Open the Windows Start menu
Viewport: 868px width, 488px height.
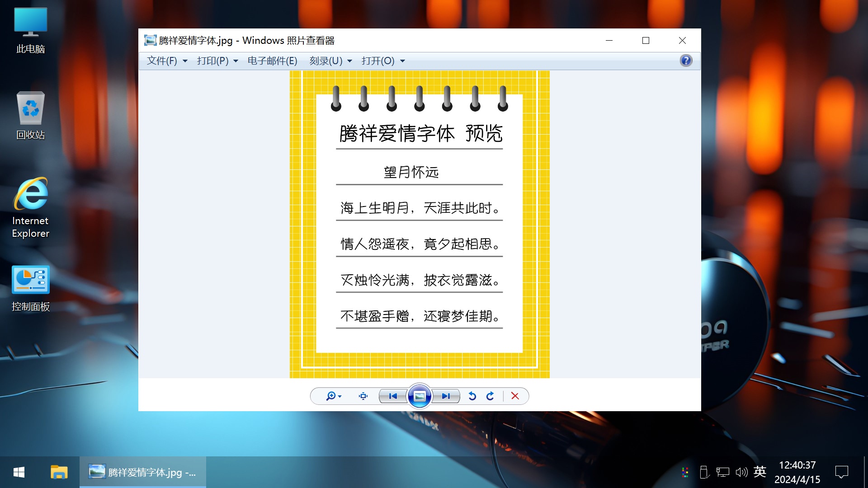[x=19, y=472]
